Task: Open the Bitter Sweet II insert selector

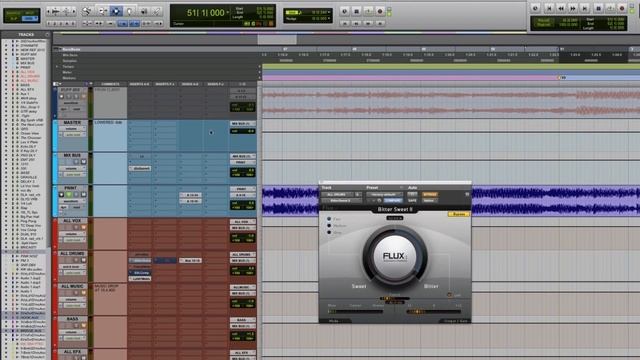Action: 341,201
